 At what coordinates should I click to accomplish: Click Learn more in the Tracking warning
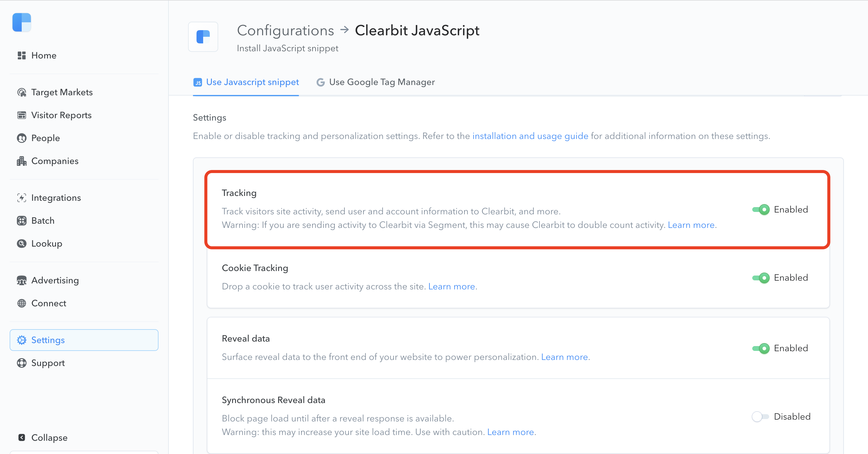point(691,225)
